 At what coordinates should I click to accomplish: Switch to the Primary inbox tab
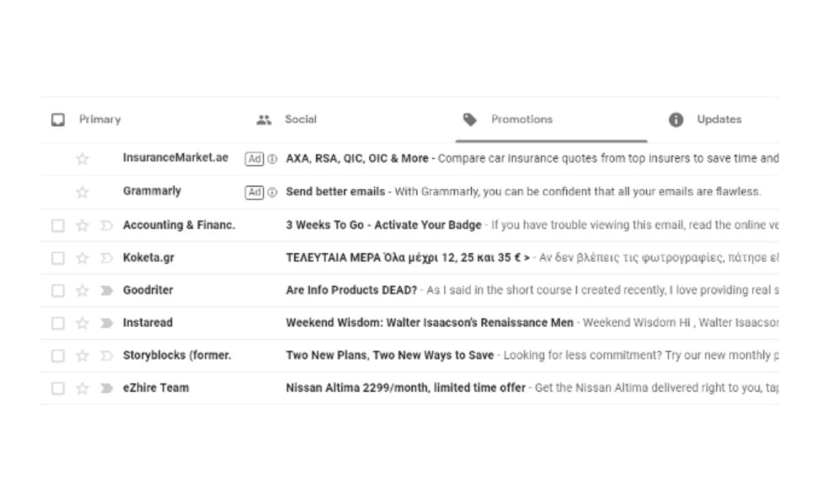[x=100, y=120]
